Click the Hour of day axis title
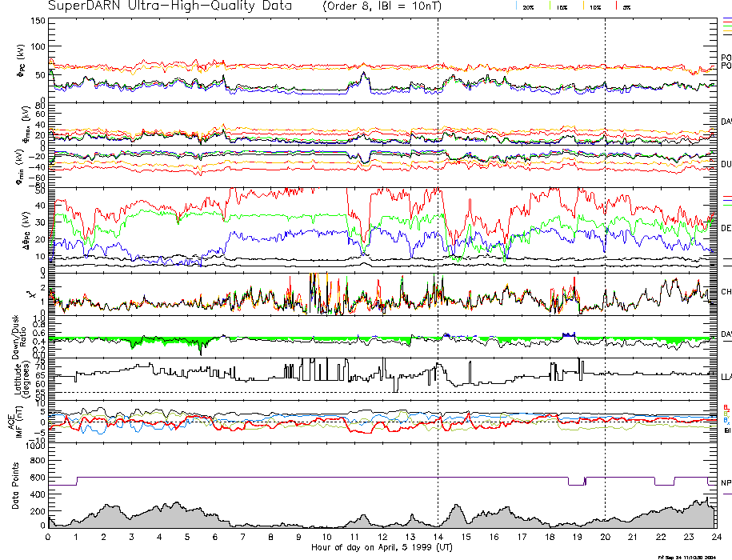 [x=380, y=548]
